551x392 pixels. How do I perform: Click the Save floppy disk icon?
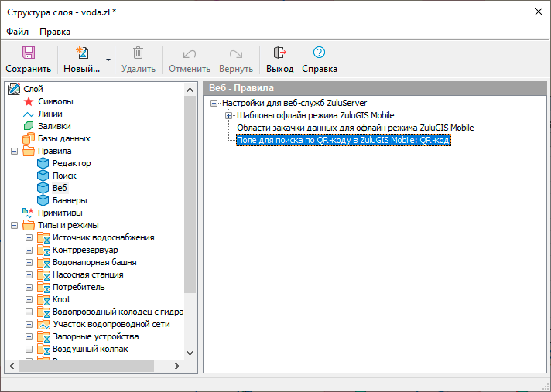(x=28, y=53)
